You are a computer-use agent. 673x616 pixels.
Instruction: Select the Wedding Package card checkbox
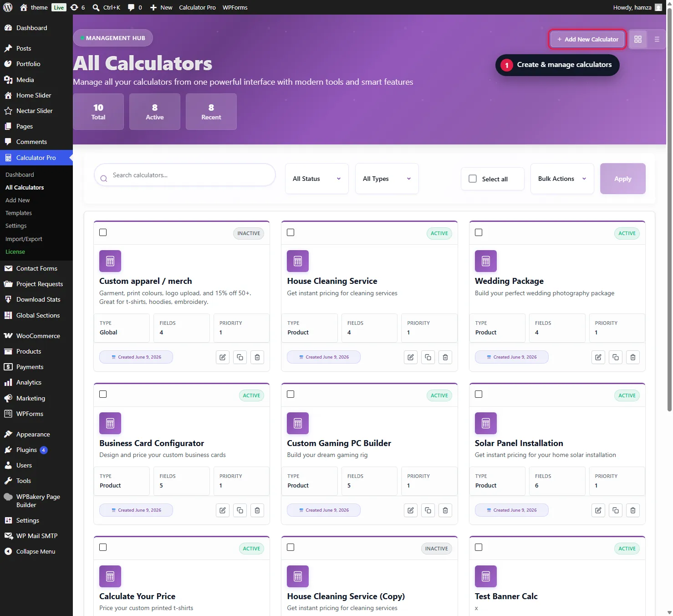[479, 232]
